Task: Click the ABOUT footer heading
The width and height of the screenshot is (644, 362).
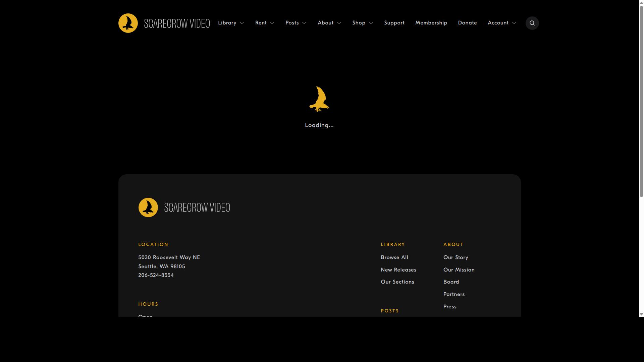Action: 453,244
